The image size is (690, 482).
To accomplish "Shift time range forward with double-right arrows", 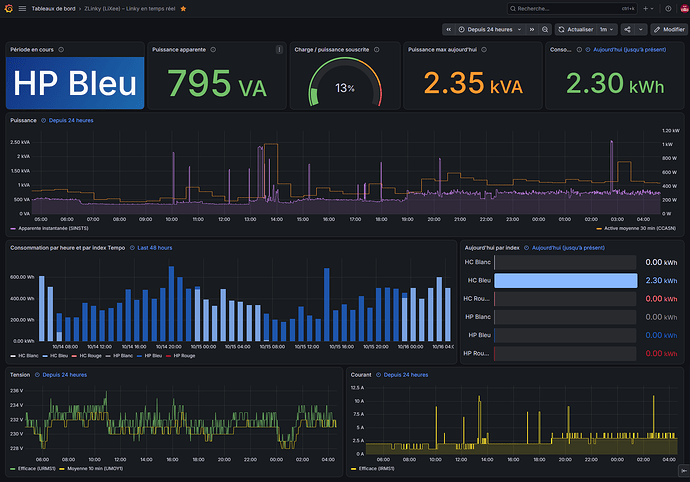I will click(x=532, y=29).
